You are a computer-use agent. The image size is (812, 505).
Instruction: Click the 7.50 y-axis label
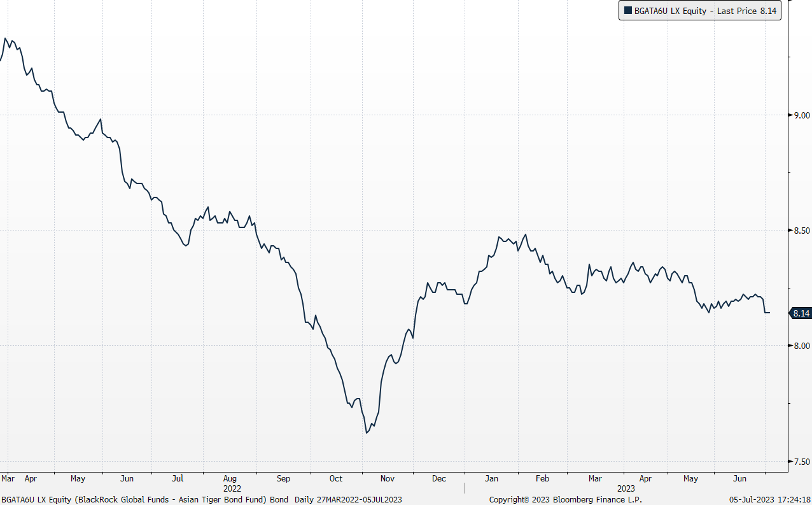click(801, 462)
